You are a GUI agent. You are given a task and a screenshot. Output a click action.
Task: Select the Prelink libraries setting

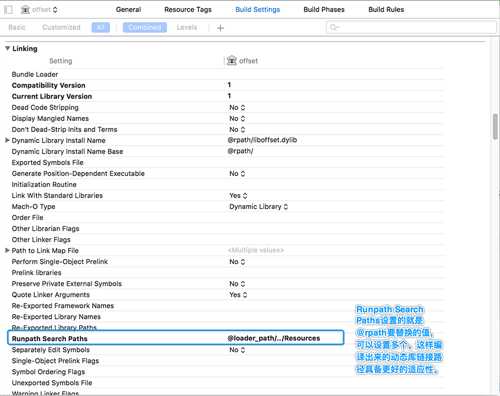tap(36, 272)
